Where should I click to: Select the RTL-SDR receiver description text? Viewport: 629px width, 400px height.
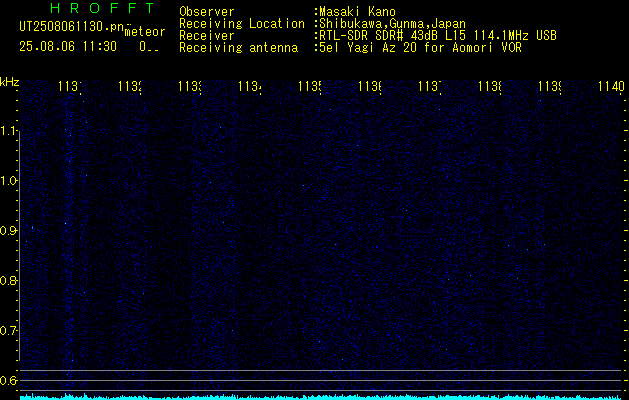click(438, 36)
